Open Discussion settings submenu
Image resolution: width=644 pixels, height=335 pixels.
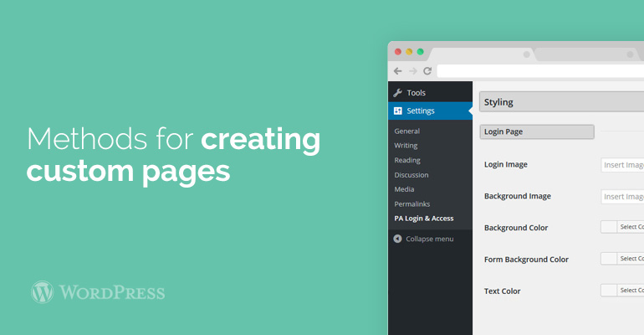(x=411, y=175)
